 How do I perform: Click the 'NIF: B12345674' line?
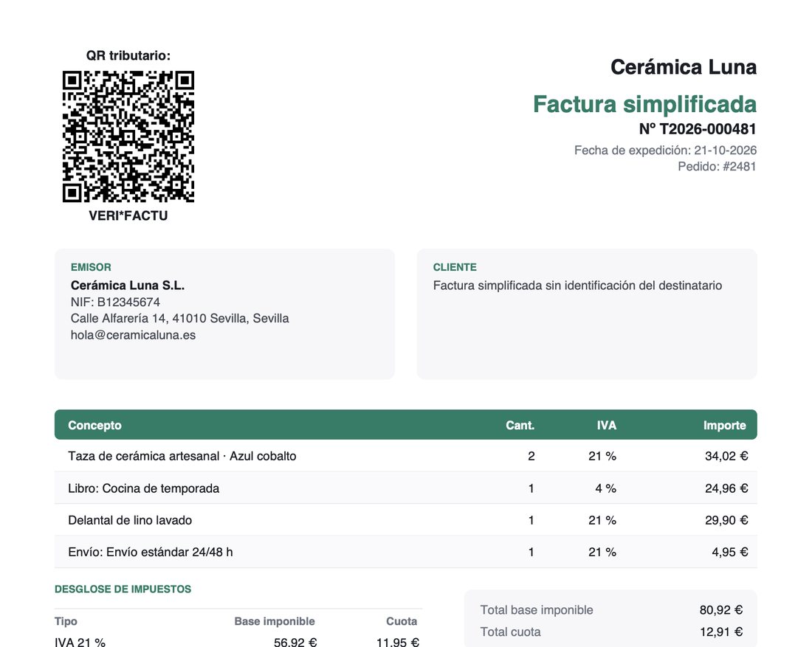pyautogui.click(x=115, y=302)
